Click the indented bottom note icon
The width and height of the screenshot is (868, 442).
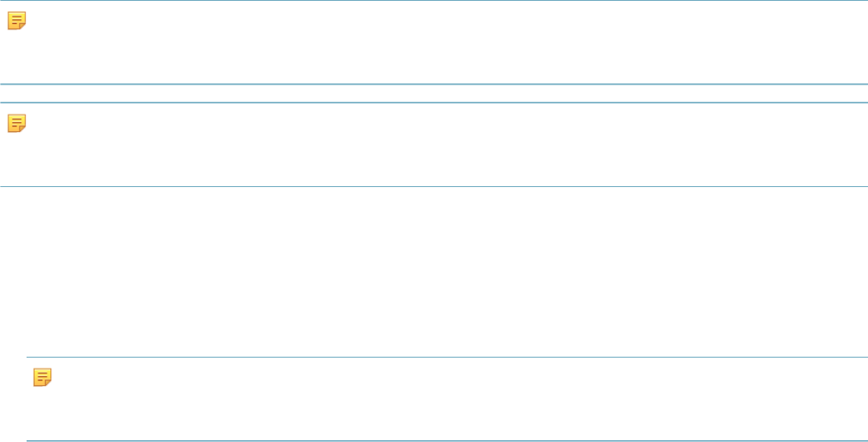pos(42,377)
